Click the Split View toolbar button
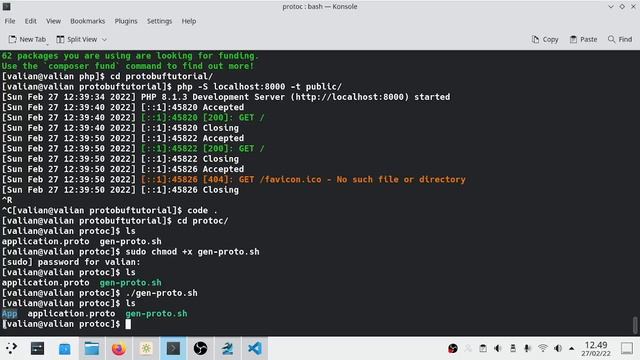The image size is (640, 360). 77,39
